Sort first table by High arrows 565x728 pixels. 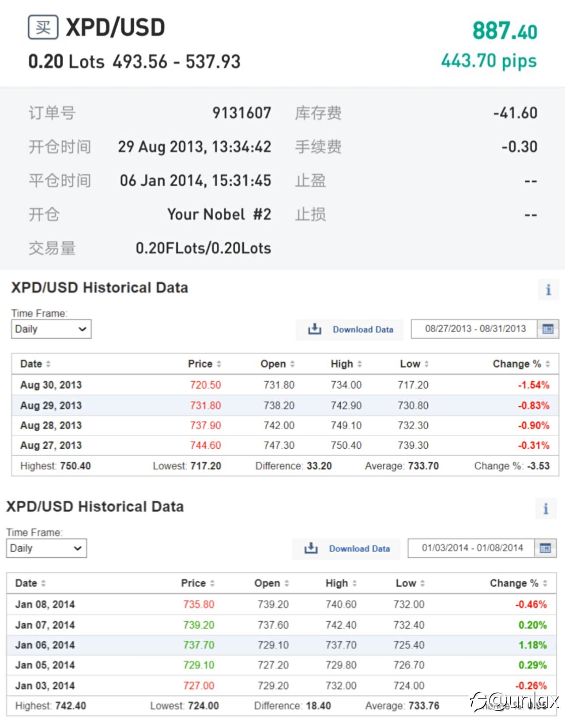click(359, 364)
